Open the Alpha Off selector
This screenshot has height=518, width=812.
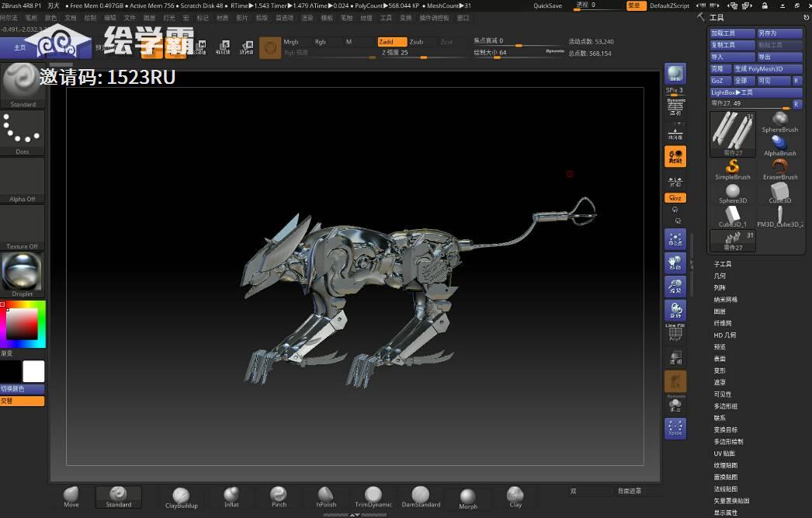23,180
